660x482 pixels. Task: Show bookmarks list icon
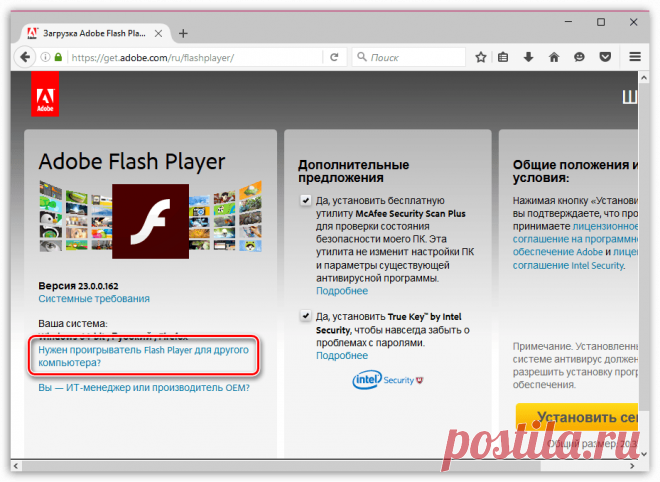click(x=503, y=57)
